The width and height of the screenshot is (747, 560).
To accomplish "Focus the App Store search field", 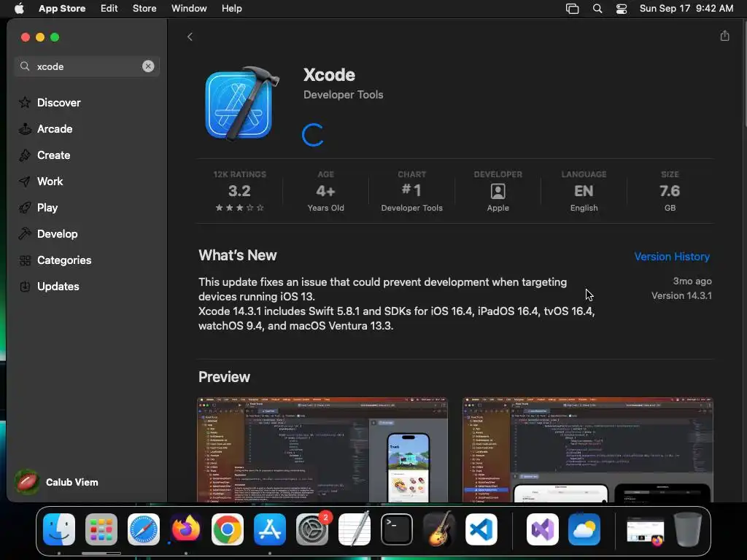I will click(87, 66).
